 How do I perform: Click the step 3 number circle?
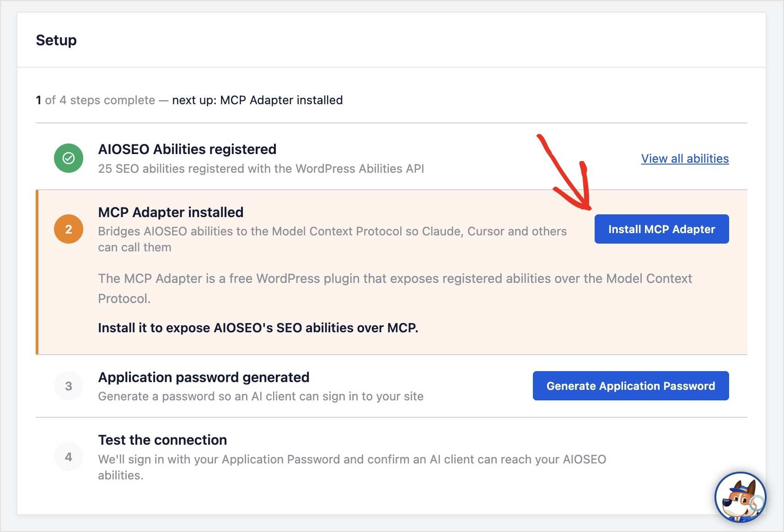click(69, 386)
